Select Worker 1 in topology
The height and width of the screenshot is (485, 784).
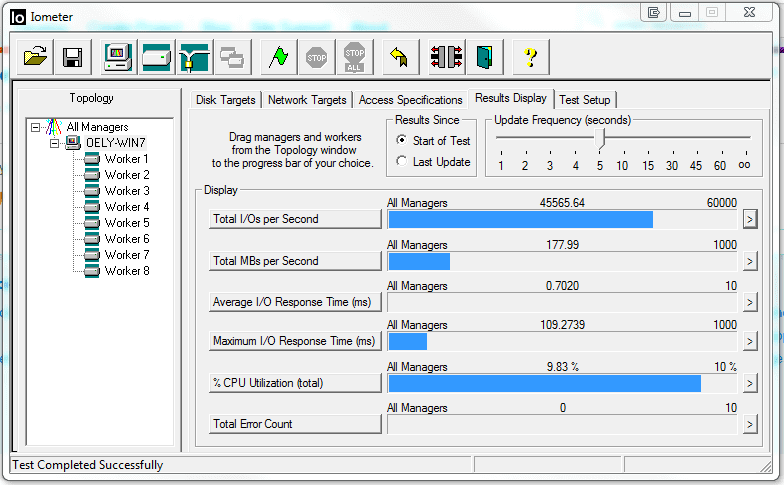point(126,159)
